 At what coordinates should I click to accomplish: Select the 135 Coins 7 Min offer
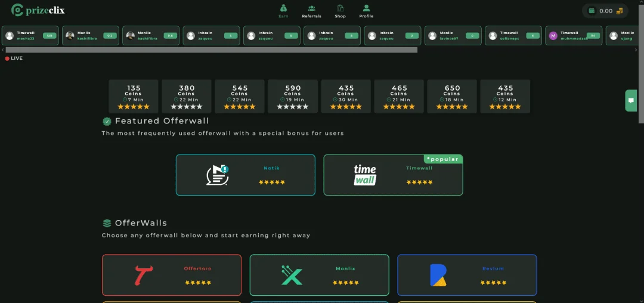[x=134, y=97]
